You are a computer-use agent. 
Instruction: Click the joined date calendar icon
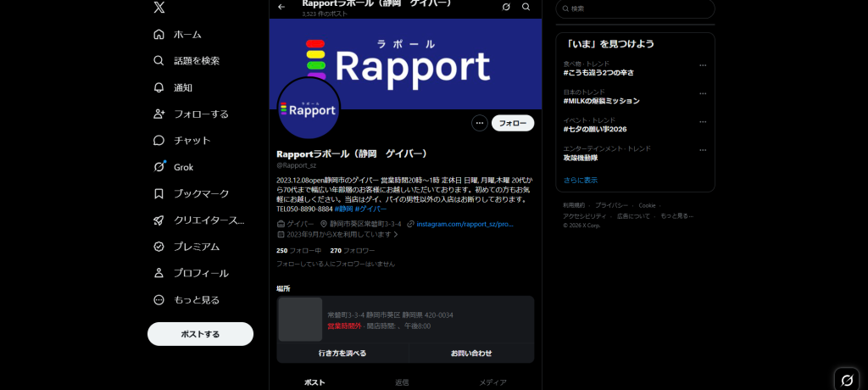click(281, 234)
